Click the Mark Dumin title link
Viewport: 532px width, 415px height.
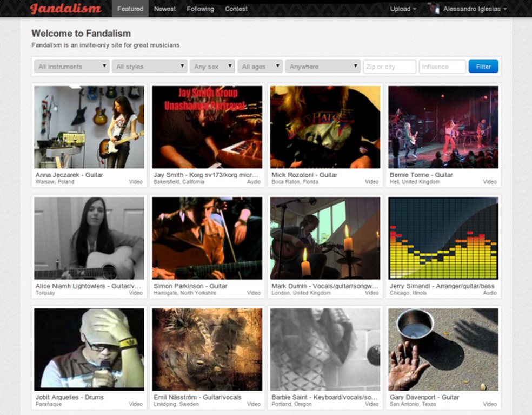tap(325, 286)
